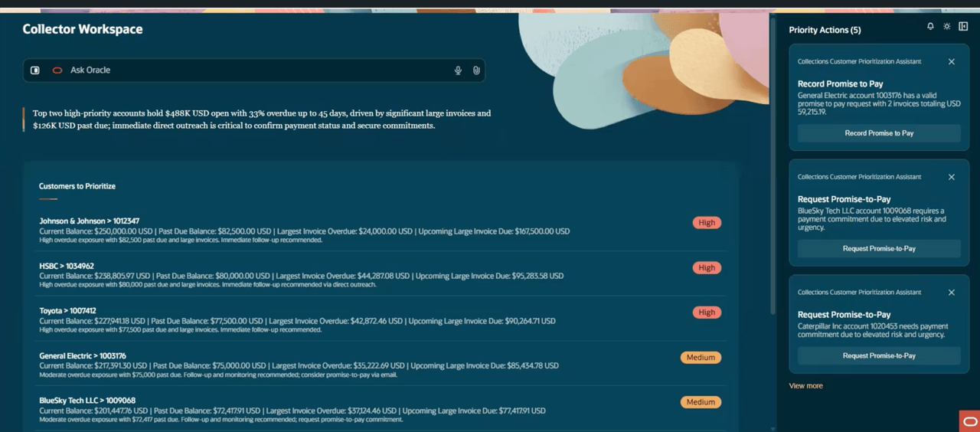The height and width of the screenshot is (432, 980).
Task: Open notifications bell icon
Action: (930, 26)
